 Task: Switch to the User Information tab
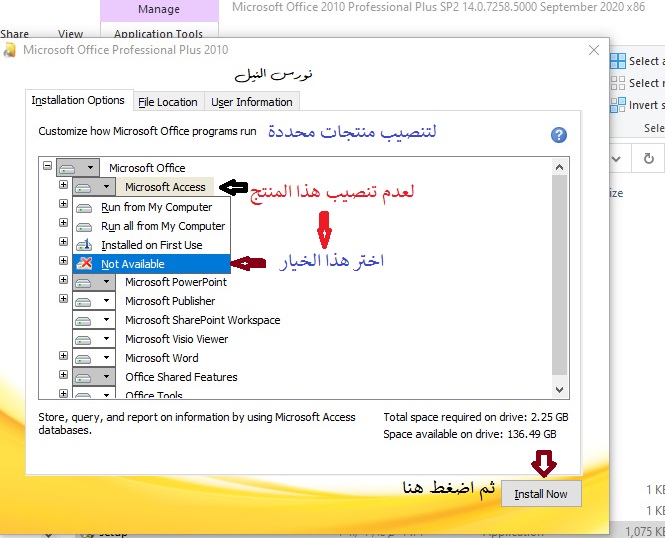(x=252, y=102)
